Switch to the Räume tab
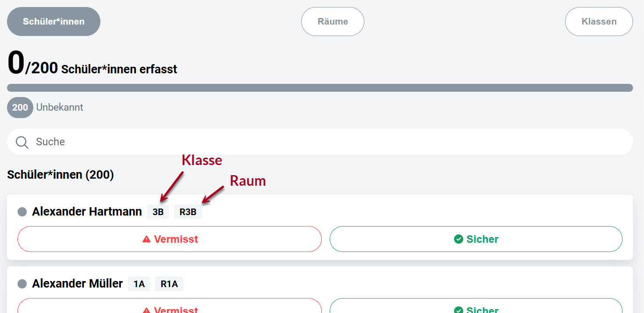The width and height of the screenshot is (644, 313). coord(332,21)
